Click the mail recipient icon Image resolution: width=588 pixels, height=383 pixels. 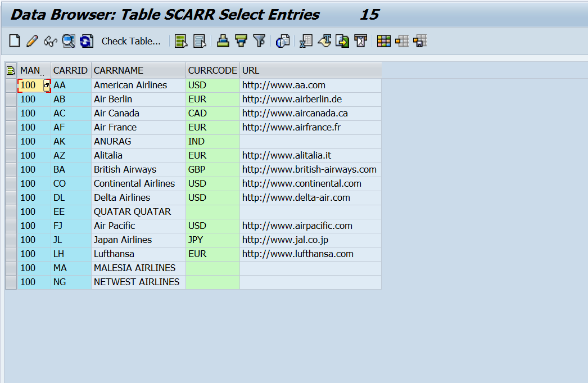click(361, 40)
